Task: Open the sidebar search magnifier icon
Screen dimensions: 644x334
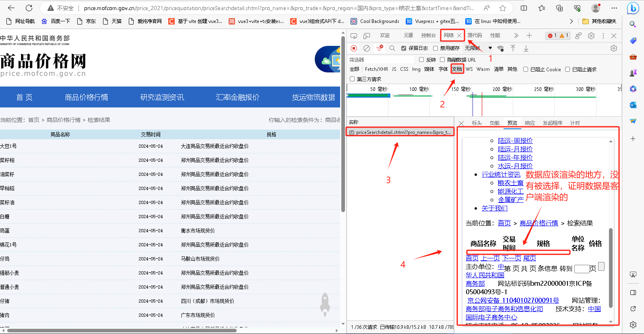Action: coord(633,24)
